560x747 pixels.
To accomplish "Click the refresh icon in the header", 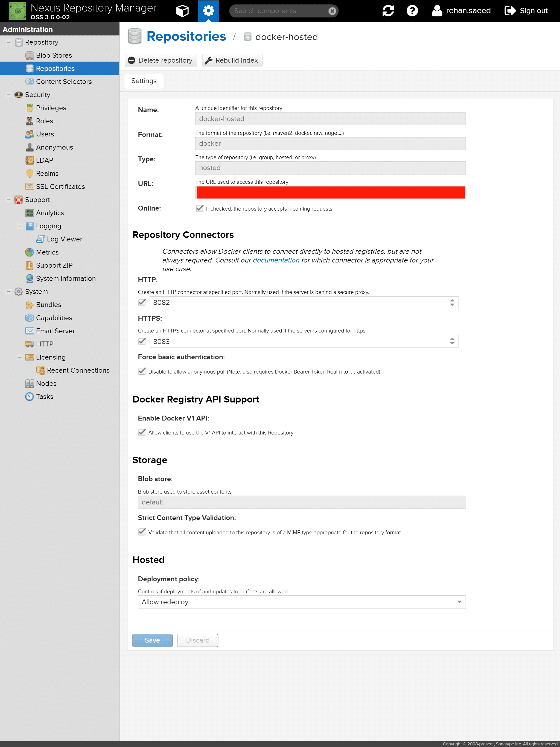I will (388, 10).
